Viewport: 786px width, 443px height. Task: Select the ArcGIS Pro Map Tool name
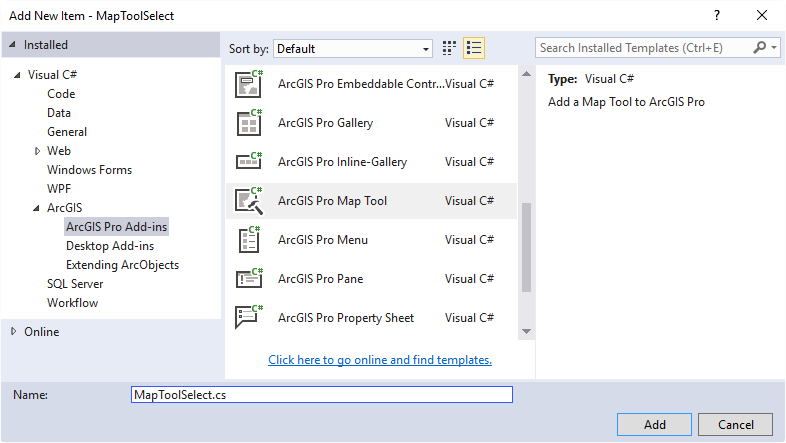coord(332,200)
